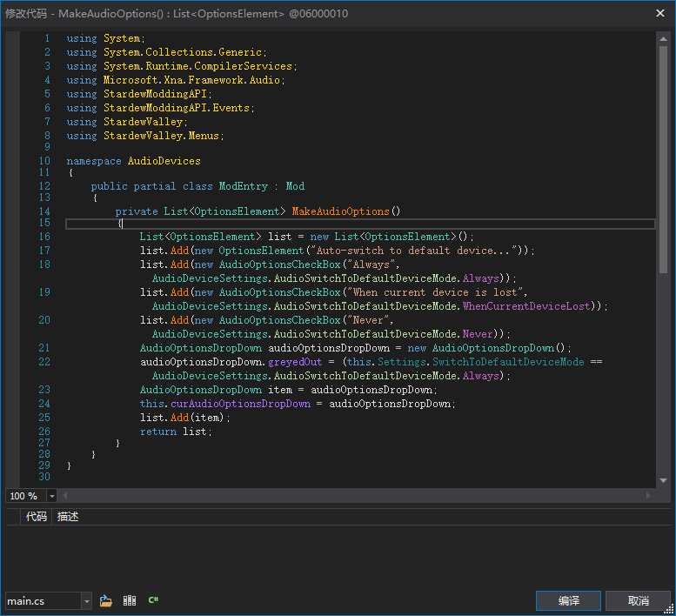Click the "ModEntry" class name on line 12
Image resolution: width=676 pixels, height=616 pixels.
point(243,186)
